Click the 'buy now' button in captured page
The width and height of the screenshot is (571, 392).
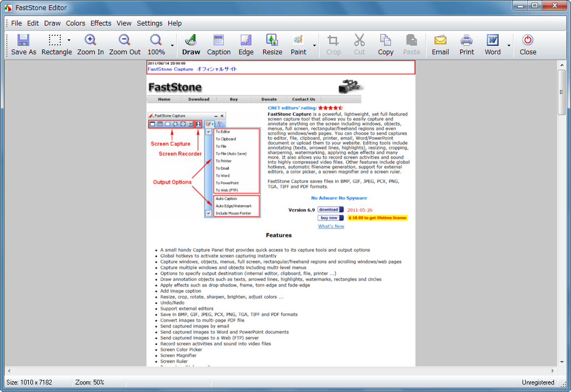coord(330,218)
